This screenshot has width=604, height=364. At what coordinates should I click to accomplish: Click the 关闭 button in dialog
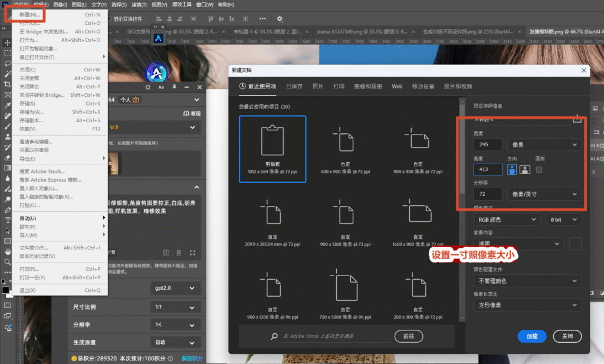click(567, 336)
